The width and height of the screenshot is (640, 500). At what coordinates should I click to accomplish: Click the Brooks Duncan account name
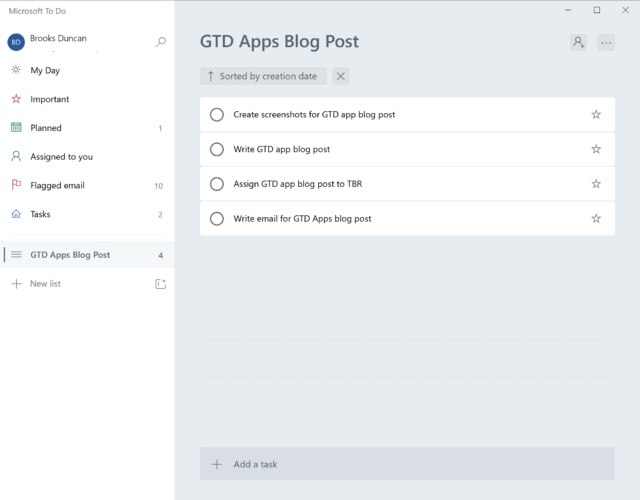[x=58, y=38]
